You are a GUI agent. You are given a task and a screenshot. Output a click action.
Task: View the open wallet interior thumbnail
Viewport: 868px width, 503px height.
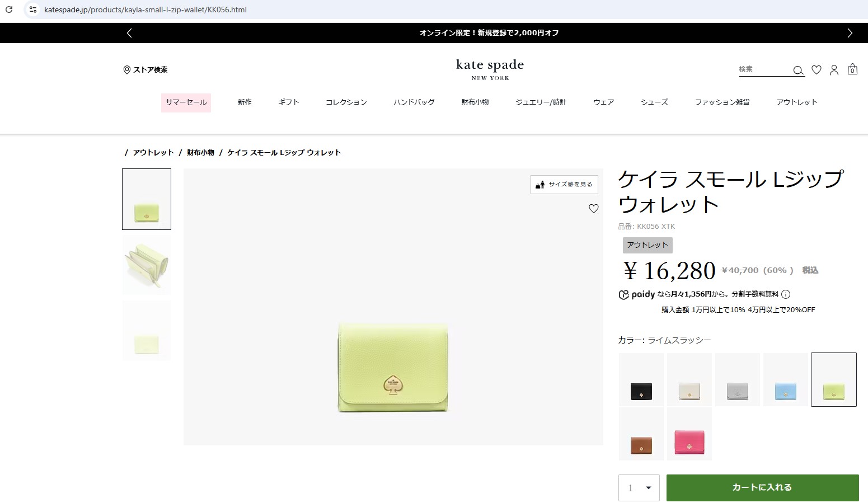[x=147, y=265]
